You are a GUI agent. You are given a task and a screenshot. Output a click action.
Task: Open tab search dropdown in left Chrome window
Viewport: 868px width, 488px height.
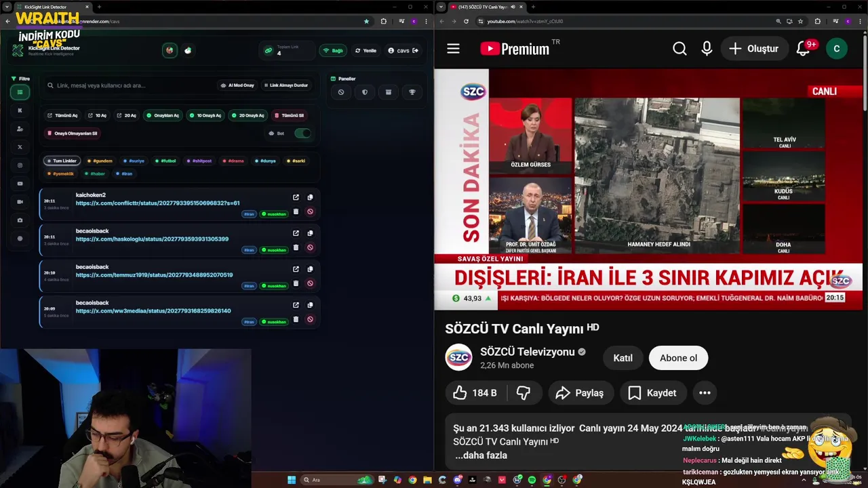(7, 7)
